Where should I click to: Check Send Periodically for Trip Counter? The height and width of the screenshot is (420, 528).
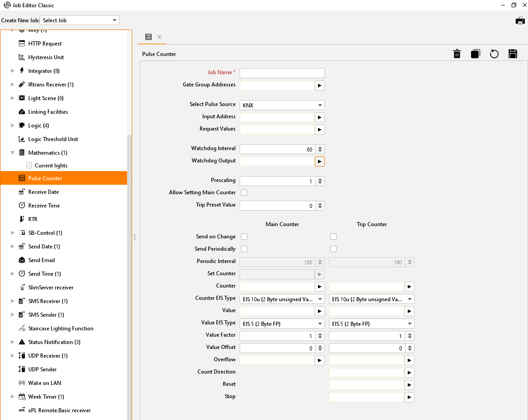[333, 249]
